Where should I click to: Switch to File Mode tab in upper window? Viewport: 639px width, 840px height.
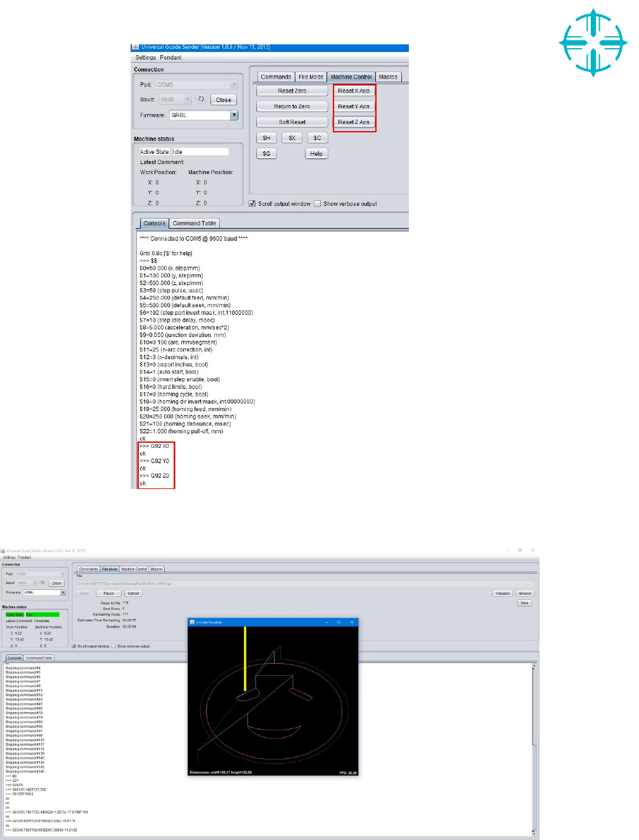(311, 77)
